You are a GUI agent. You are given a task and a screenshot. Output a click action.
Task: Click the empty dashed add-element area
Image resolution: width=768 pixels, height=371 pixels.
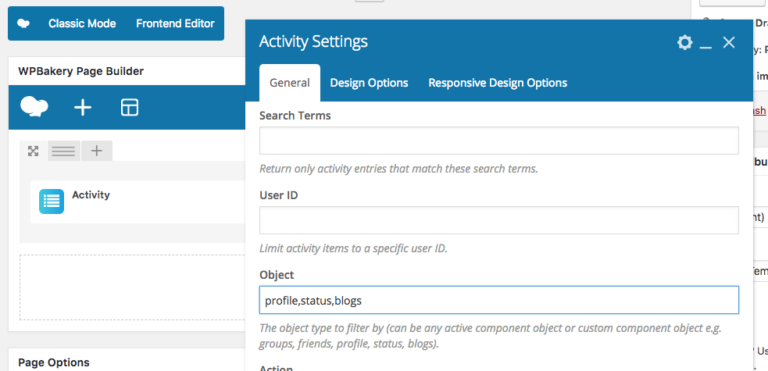coord(132,287)
